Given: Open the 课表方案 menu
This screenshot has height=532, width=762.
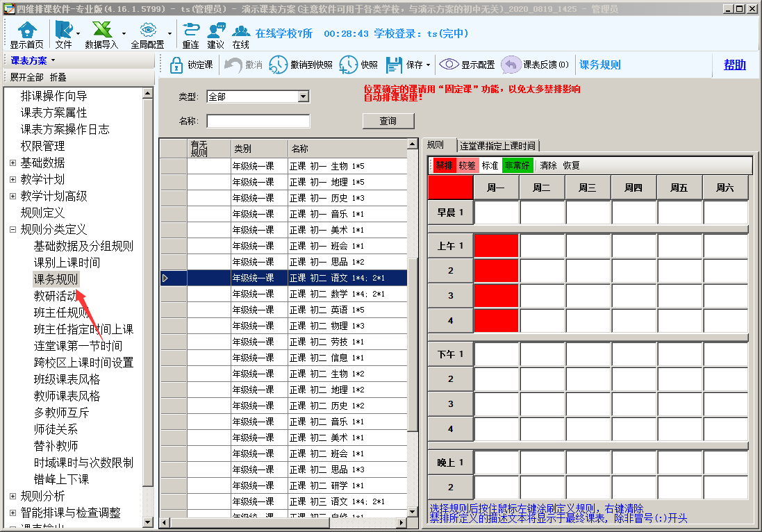Looking at the screenshot, I should (x=33, y=60).
